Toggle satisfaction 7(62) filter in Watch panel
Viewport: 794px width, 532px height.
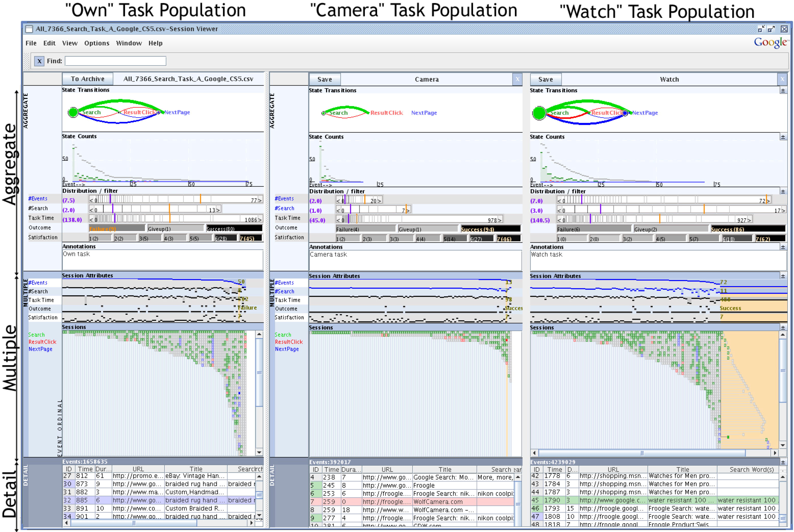point(771,238)
